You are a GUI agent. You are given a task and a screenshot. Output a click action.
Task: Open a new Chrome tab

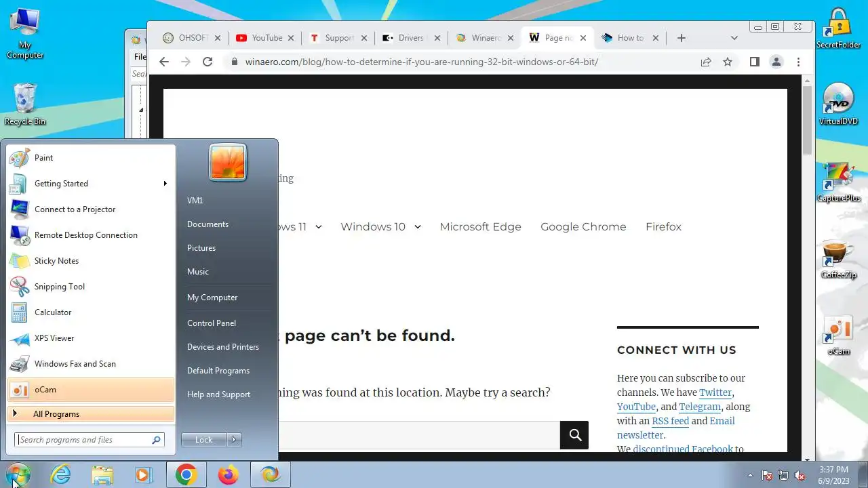click(682, 38)
